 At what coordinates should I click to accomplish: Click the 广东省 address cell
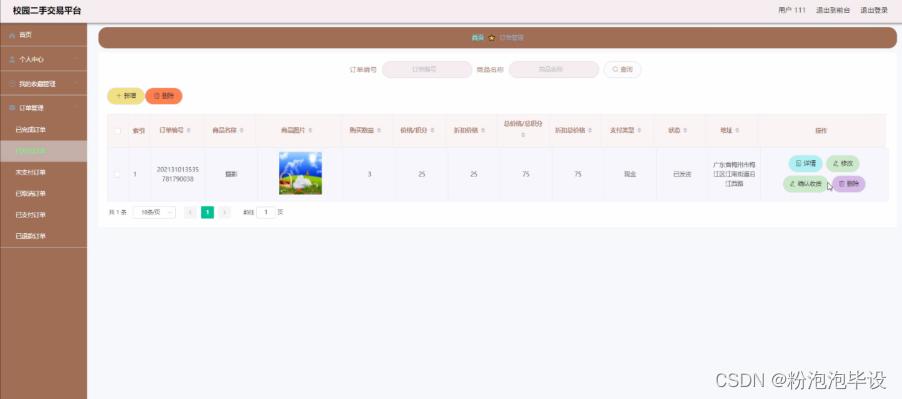(734, 174)
